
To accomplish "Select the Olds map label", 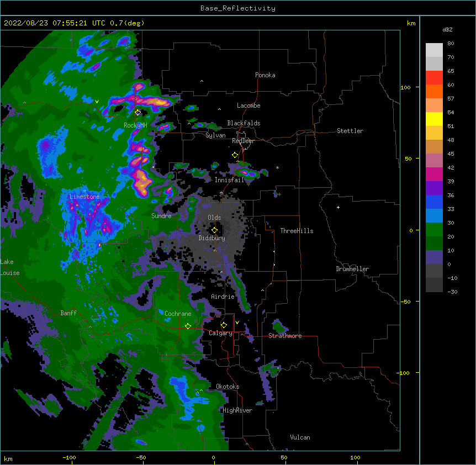I will (214, 218).
